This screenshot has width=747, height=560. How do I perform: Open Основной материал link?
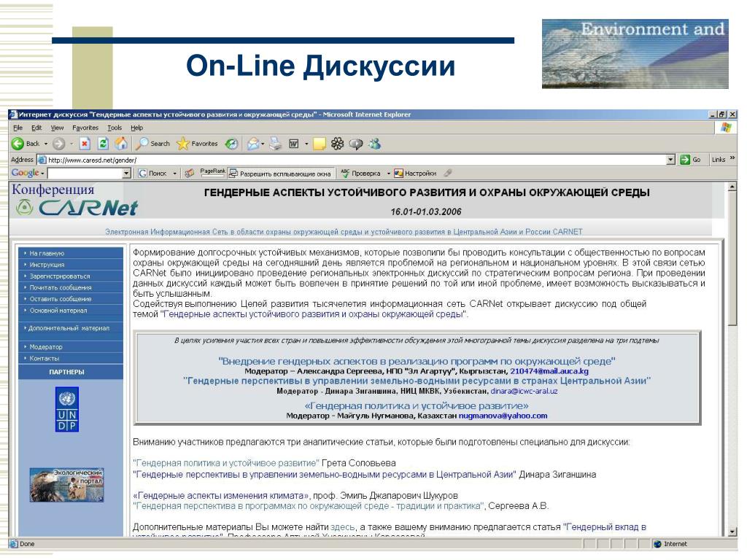tap(58, 311)
